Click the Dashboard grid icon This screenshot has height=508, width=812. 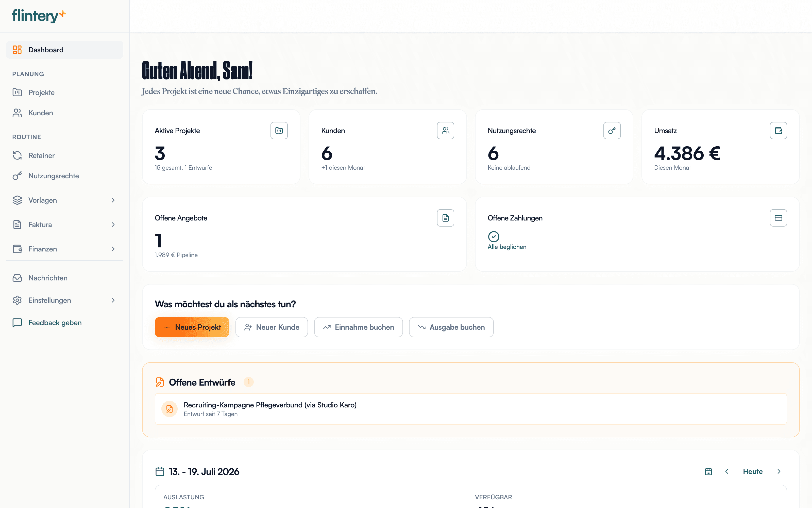(x=17, y=50)
